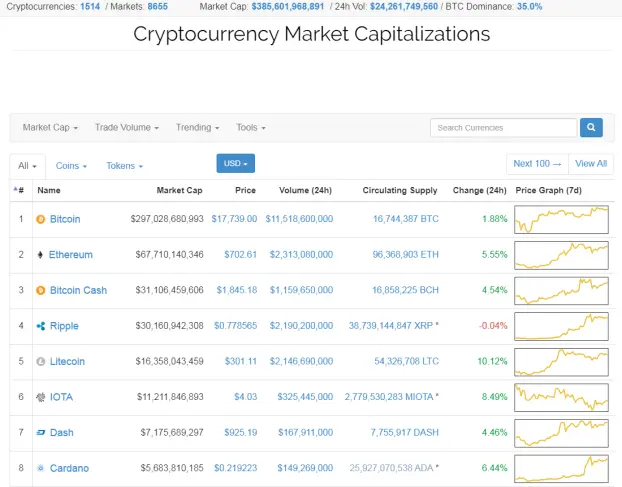Click supply 16,744,387 BTC

tap(406, 219)
